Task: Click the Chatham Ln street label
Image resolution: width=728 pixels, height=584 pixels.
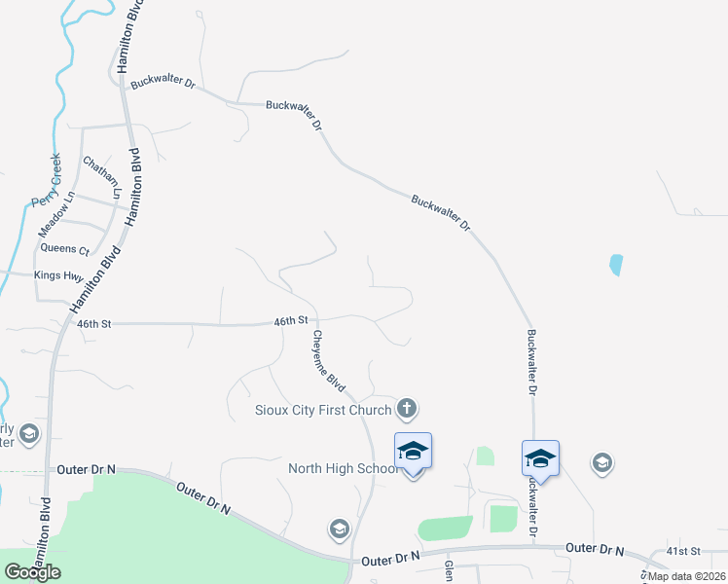Action: pyautogui.click(x=102, y=177)
